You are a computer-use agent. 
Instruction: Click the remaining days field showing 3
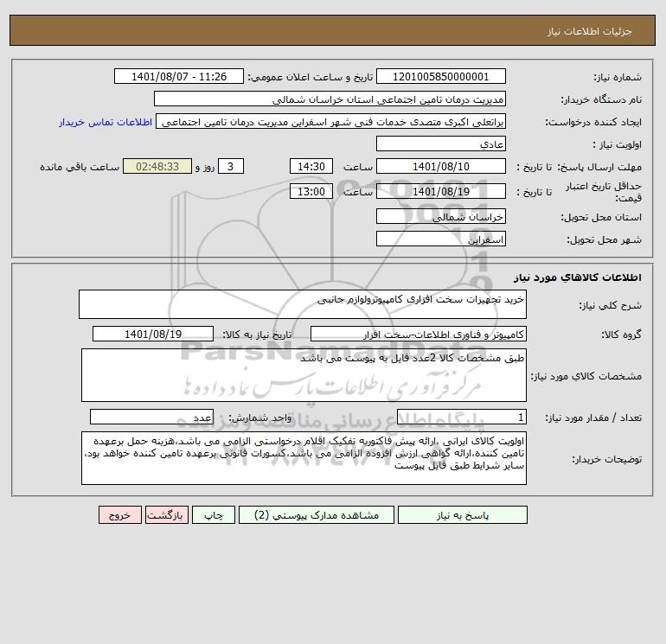tap(231, 167)
